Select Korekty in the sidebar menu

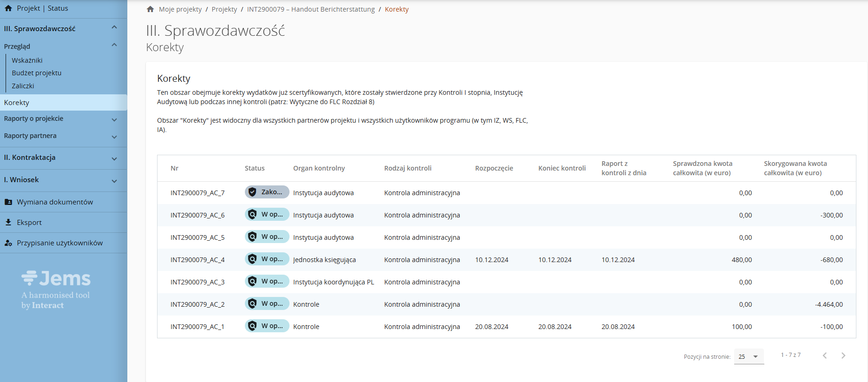click(x=17, y=103)
